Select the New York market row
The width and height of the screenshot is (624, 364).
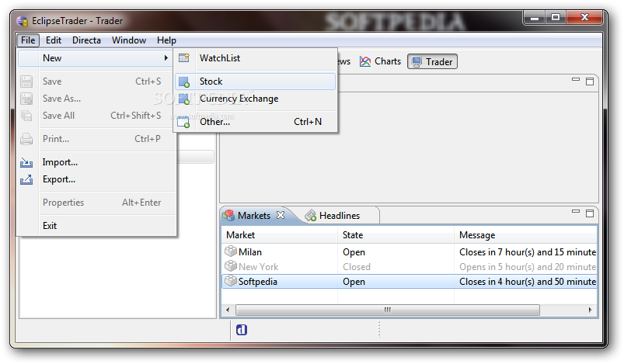coord(409,267)
